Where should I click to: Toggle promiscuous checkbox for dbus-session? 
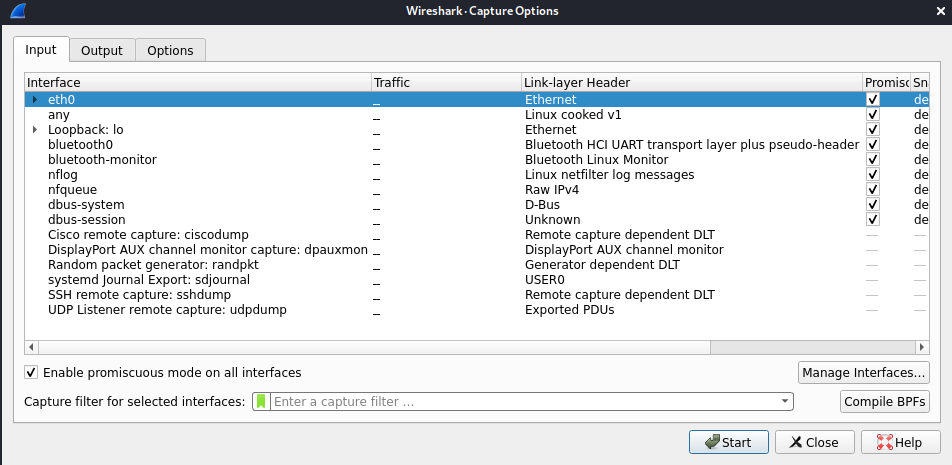point(872,219)
